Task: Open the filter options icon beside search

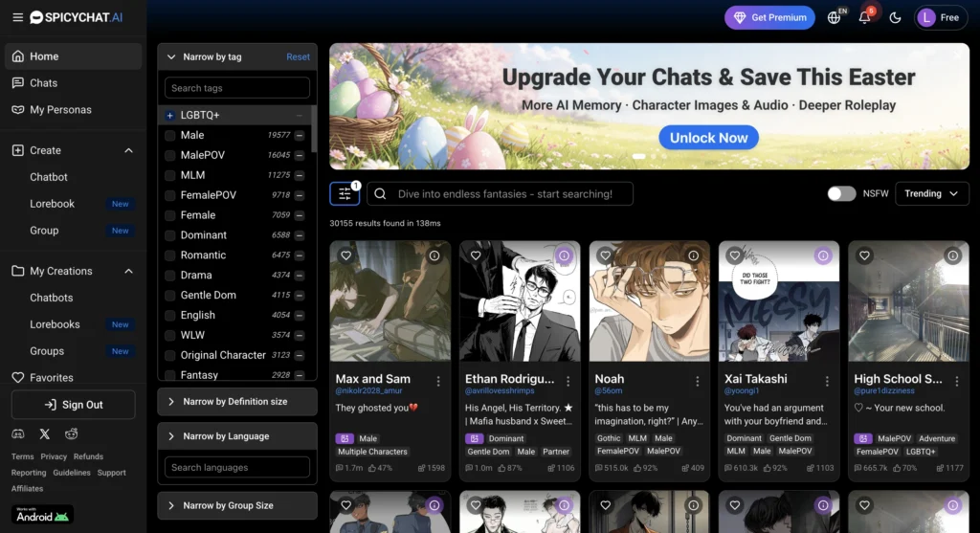Action: [345, 193]
